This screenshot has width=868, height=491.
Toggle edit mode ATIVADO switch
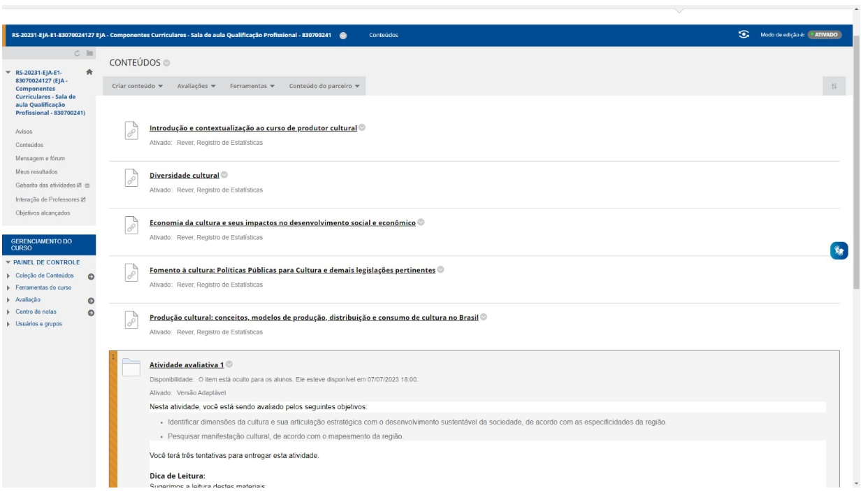click(825, 35)
